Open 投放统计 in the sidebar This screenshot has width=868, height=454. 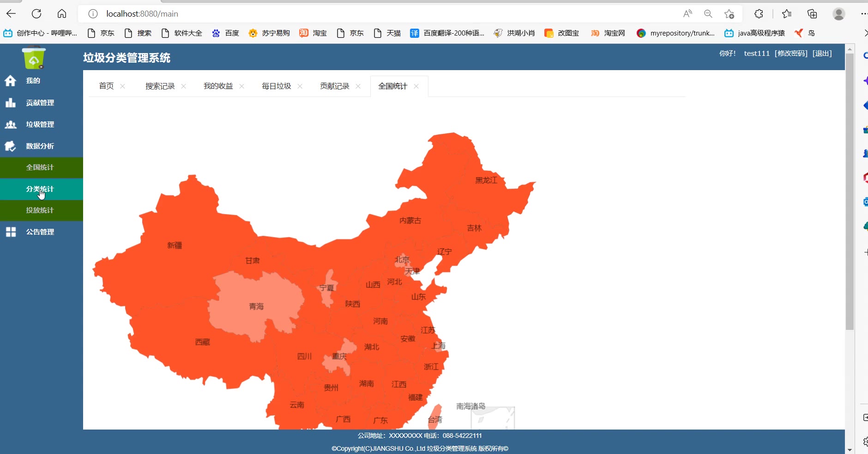coord(42,210)
